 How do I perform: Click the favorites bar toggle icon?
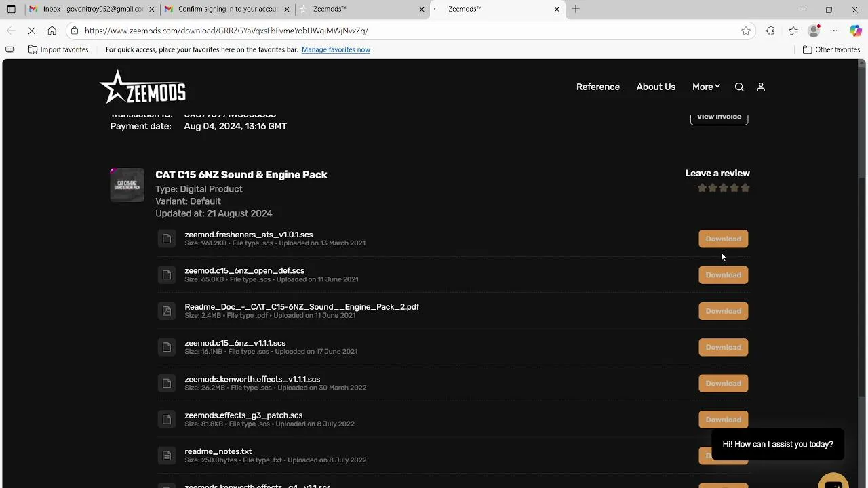coord(9,49)
